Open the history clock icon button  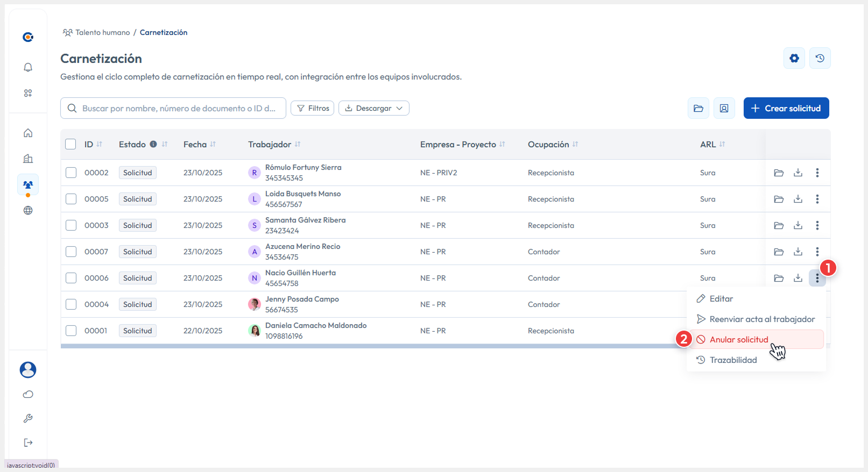[x=820, y=58]
